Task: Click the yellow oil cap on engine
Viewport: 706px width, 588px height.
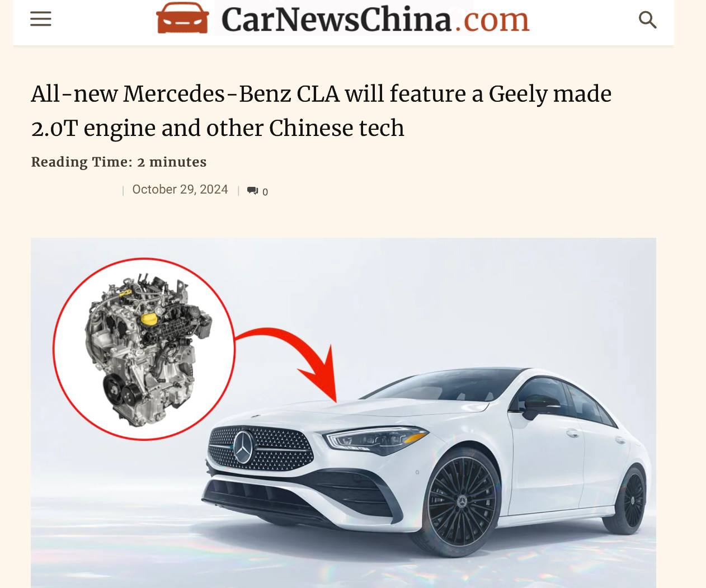Action: [x=149, y=319]
